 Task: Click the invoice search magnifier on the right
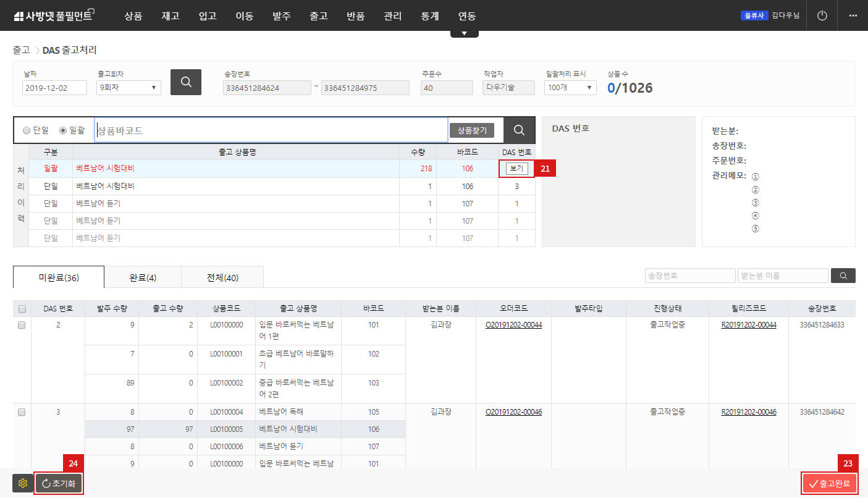pos(843,276)
